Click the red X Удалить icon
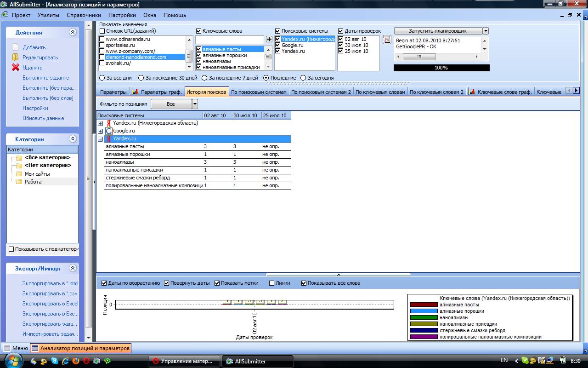Image resolution: width=588 pixels, height=368 pixels. click(16, 67)
